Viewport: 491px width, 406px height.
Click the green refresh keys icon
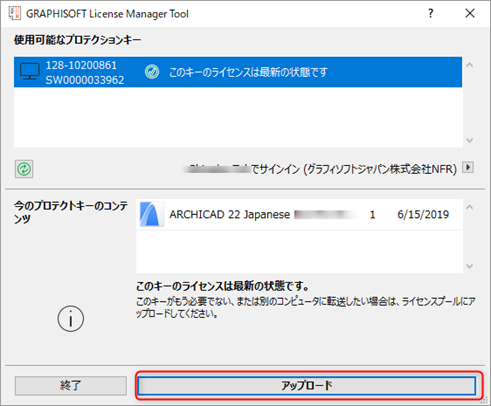(x=24, y=169)
